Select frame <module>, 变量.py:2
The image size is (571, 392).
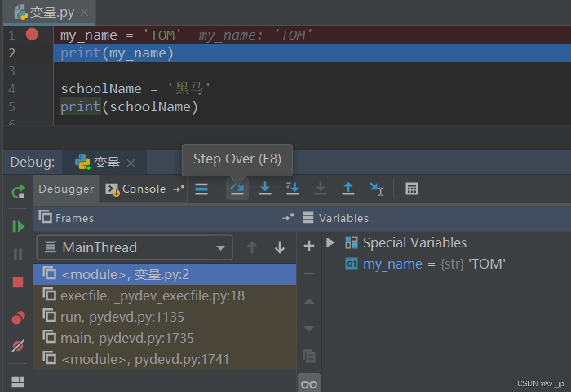click(x=165, y=274)
